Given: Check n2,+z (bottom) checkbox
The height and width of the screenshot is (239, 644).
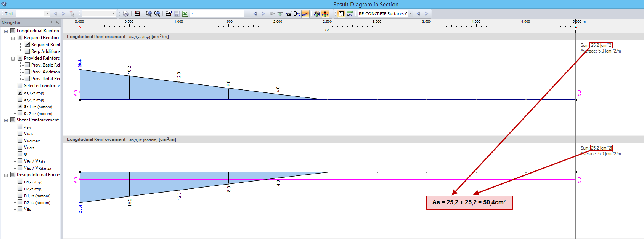Looking at the screenshot, I should [20, 202].
